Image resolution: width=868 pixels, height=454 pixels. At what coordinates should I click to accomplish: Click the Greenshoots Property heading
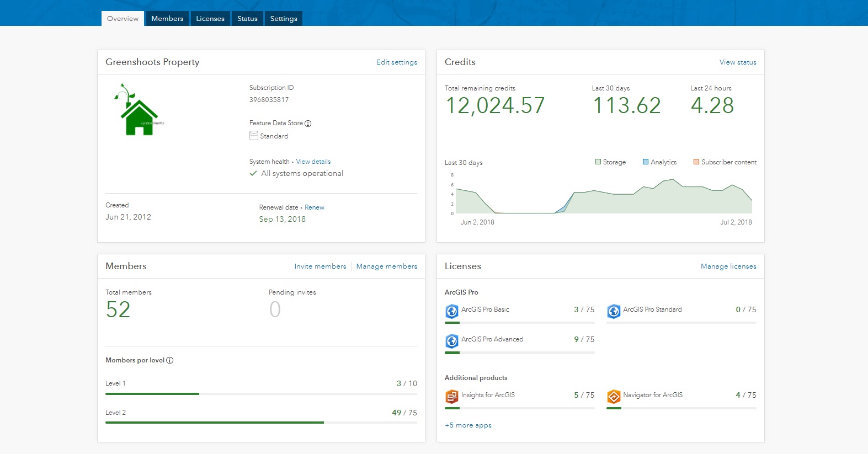point(152,62)
